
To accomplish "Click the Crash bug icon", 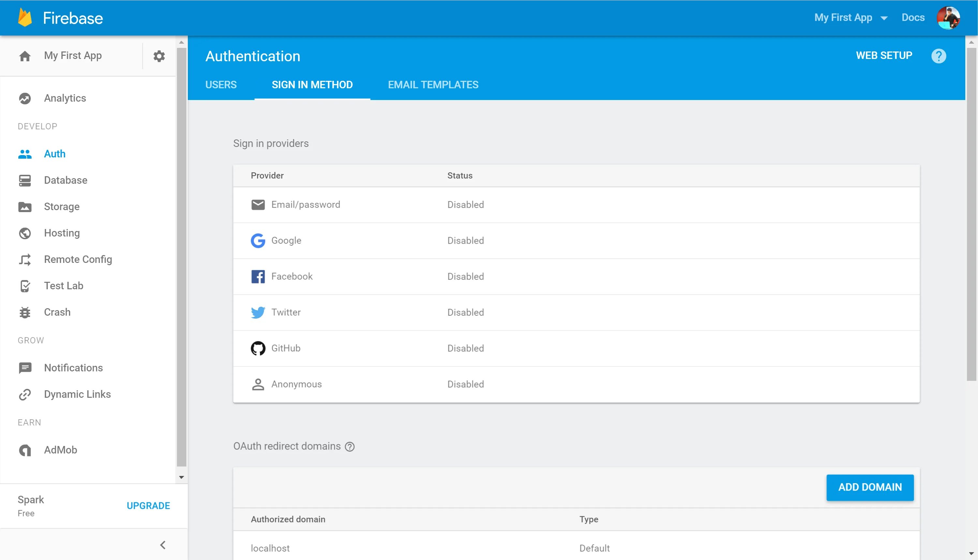I will (25, 312).
